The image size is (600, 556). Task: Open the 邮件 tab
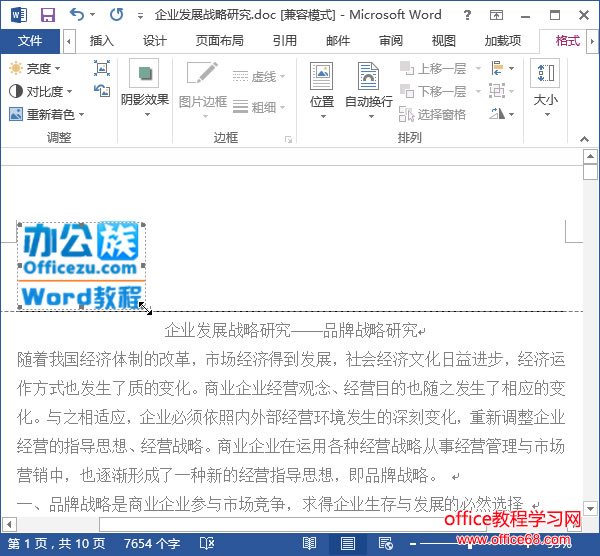[338, 41]
